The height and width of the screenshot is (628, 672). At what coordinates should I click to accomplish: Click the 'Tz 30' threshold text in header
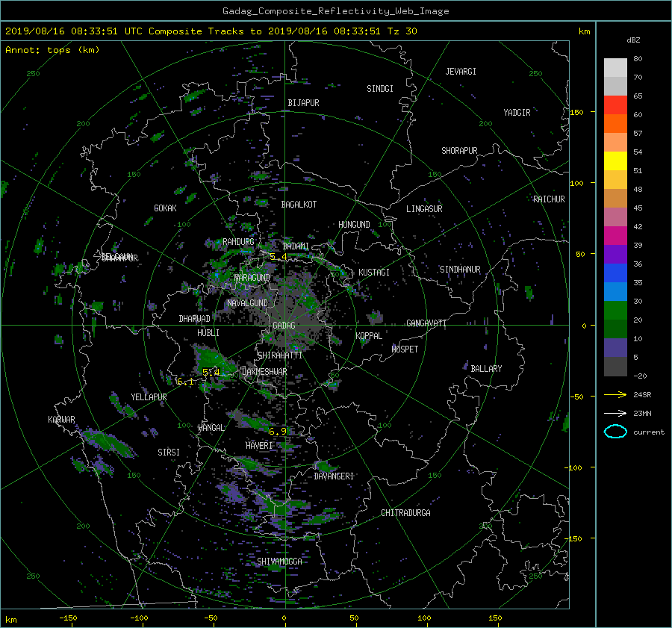(x=402, y=31)
